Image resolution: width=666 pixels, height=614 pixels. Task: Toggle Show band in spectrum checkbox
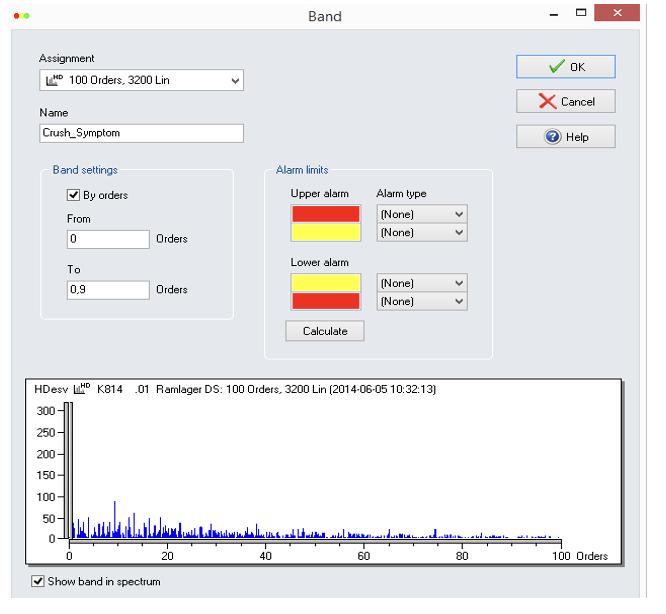(x=38, y=581)
